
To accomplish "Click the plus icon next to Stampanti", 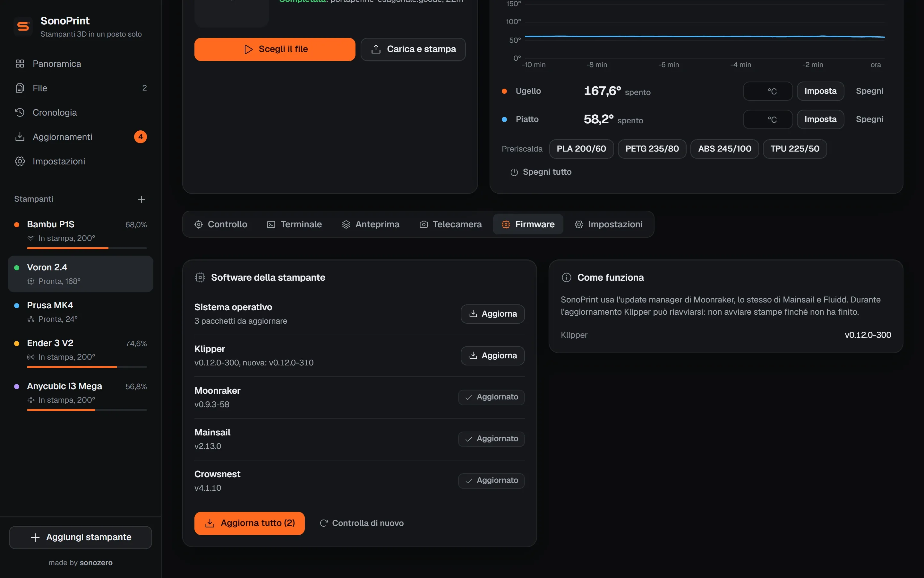I will pos(141,199).
